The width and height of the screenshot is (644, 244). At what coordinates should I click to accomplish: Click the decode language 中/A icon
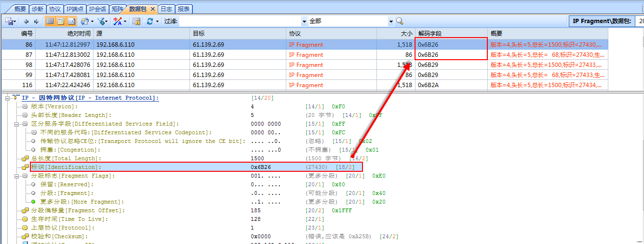click(117, 21)
